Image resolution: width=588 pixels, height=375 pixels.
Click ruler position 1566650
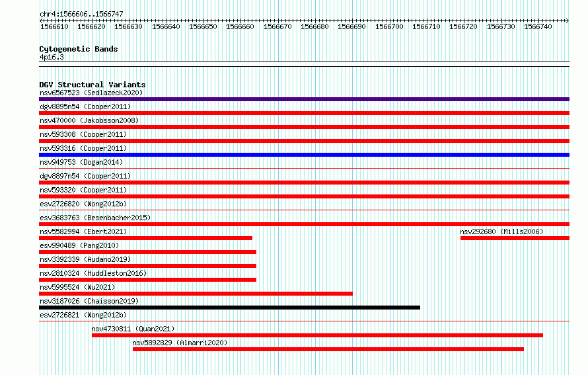tap(203, 26)
